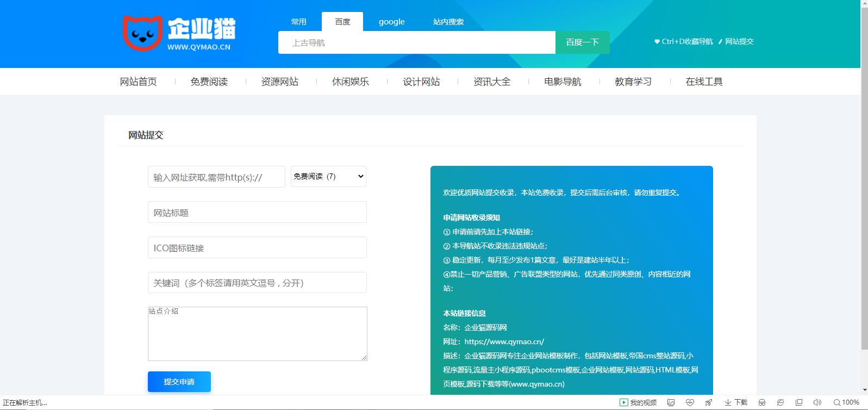The height and width of the screenshot is (410, 868).
Task: Toggle the browser sound speaker icon
Action: click(x=817, y=402)
